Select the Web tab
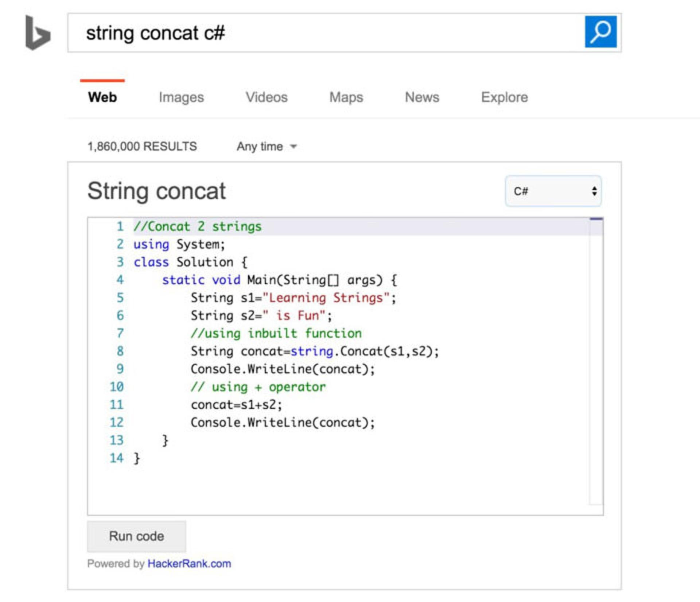Viewport: 700px width, 602px height. pos(102,97)
